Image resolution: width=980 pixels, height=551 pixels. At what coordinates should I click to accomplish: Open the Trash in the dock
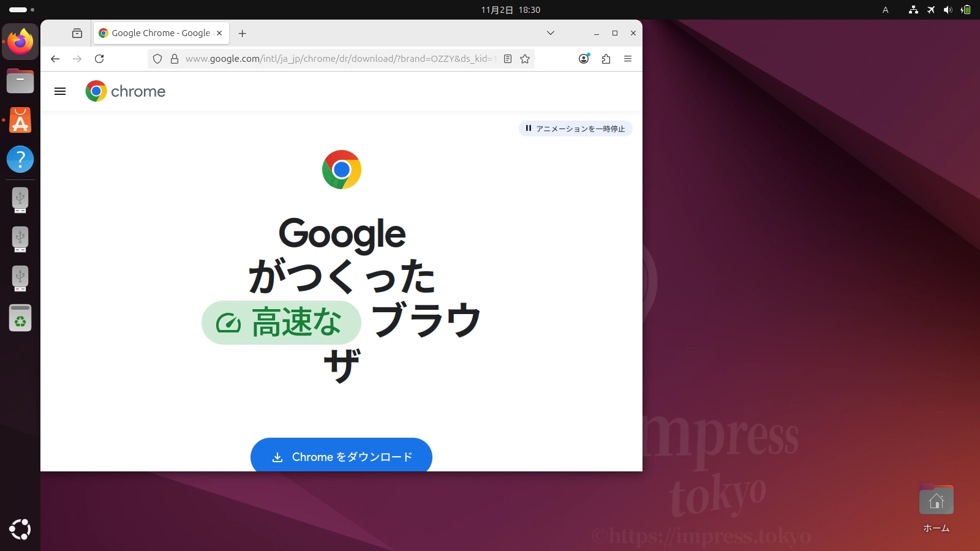click(20, 318)
